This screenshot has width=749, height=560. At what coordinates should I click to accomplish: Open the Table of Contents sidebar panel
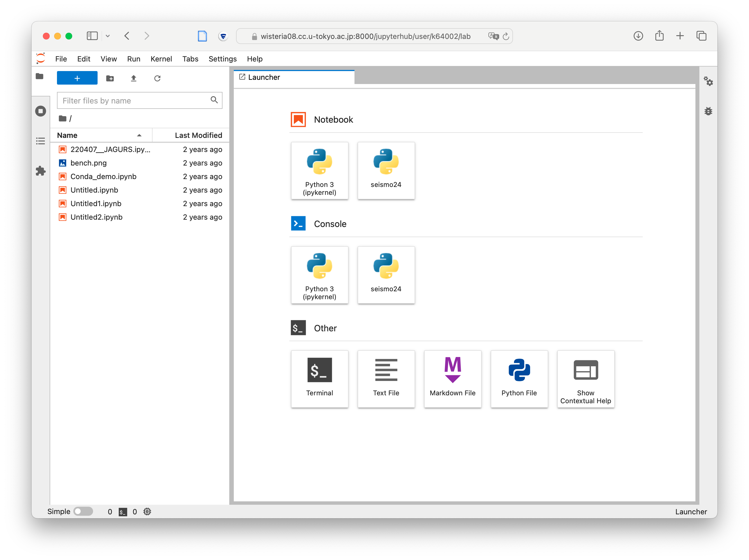coord(41,141)
